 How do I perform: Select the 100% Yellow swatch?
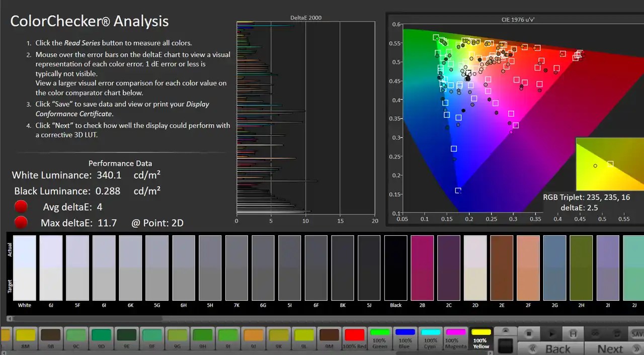(x=481, y=338)
